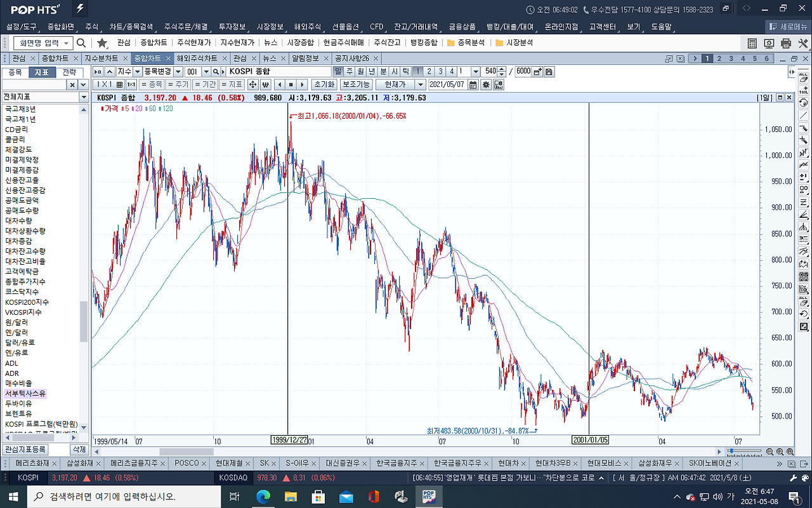The width and height of the screenshot is (812, 508).
Task: Open File Explorer from the taskbar
Action: coord(291,496)
